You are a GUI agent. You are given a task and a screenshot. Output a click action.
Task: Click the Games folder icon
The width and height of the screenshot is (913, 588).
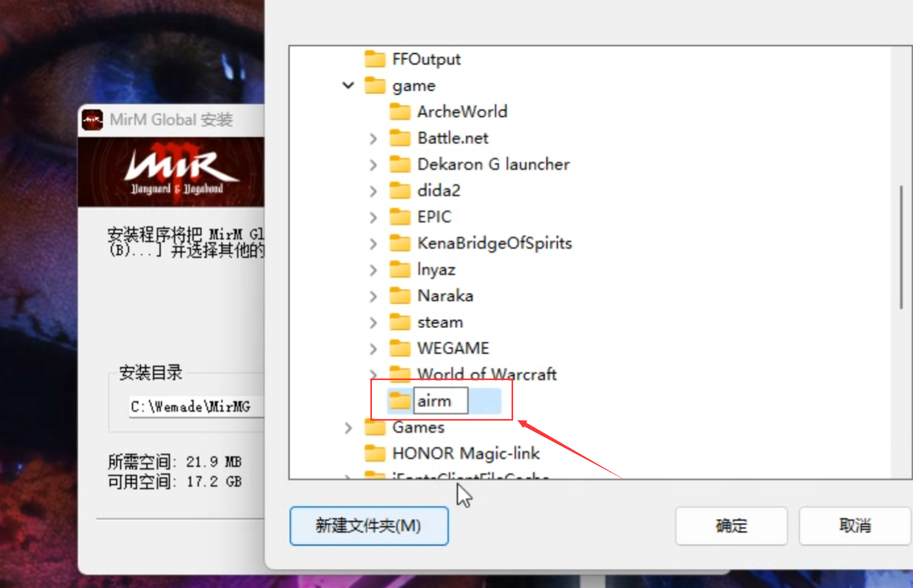(x=375, y=427)
